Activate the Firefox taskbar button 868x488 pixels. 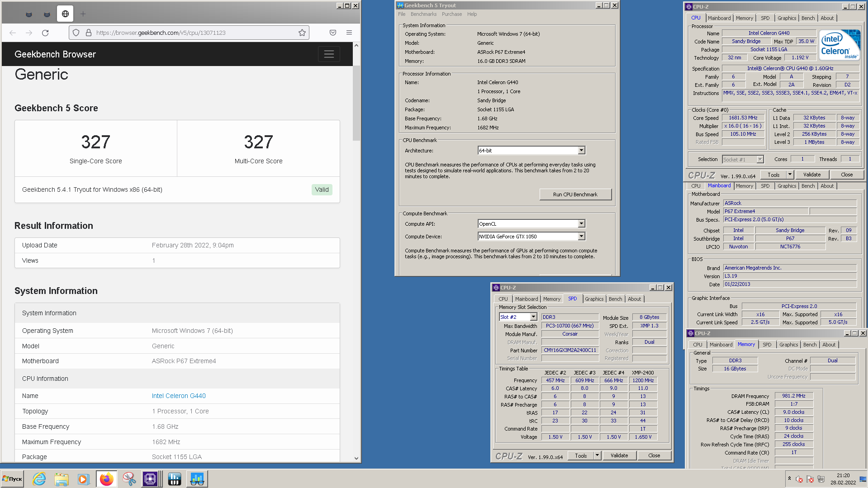click(107, 479)
